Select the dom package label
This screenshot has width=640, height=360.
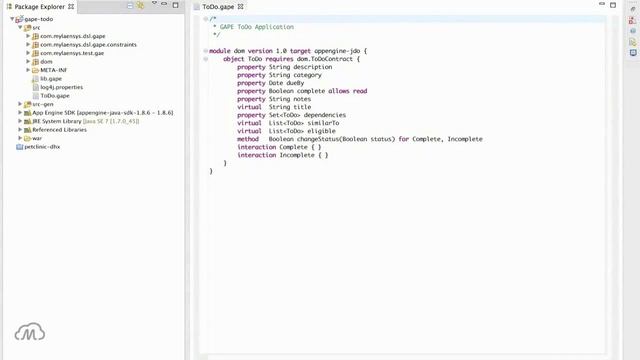point(46,62)
